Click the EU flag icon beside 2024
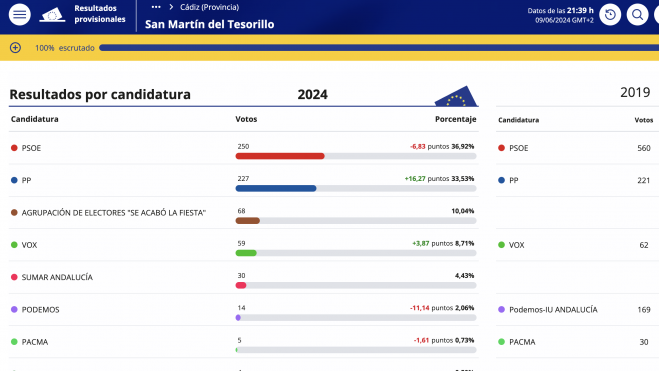This screenshot has width=659, height=371. (x=456, y=96)
